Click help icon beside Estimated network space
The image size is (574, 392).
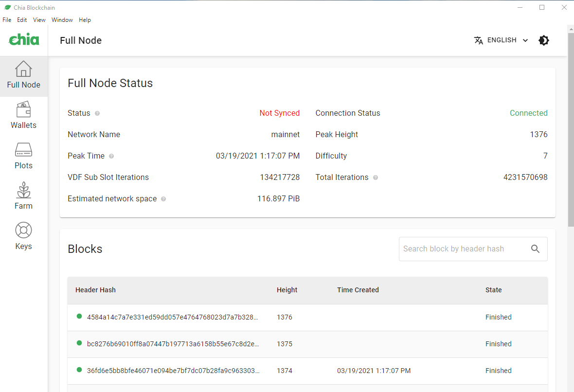[x=163, y=199]
